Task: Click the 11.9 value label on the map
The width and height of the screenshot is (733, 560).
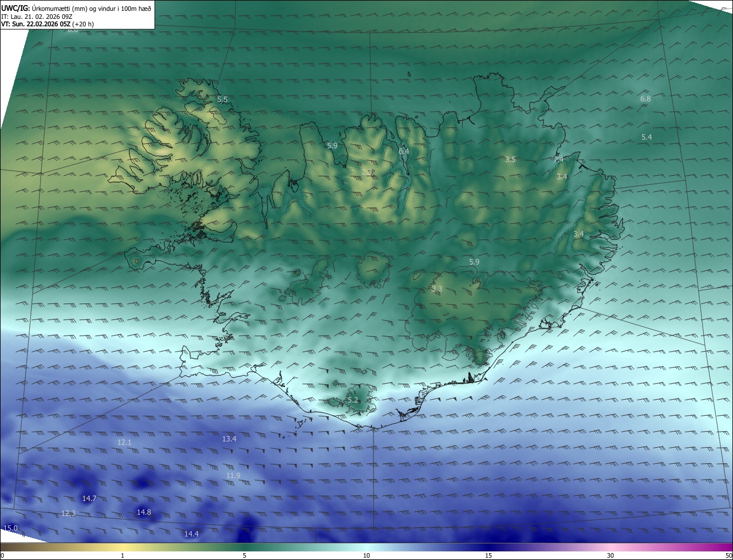Action: click(233, 476)
